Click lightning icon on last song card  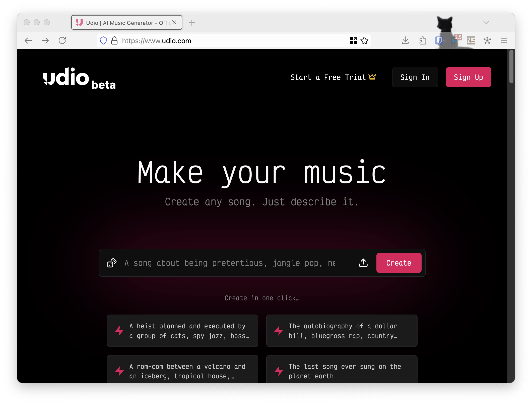pyautogui.click(x=279, y=371)
